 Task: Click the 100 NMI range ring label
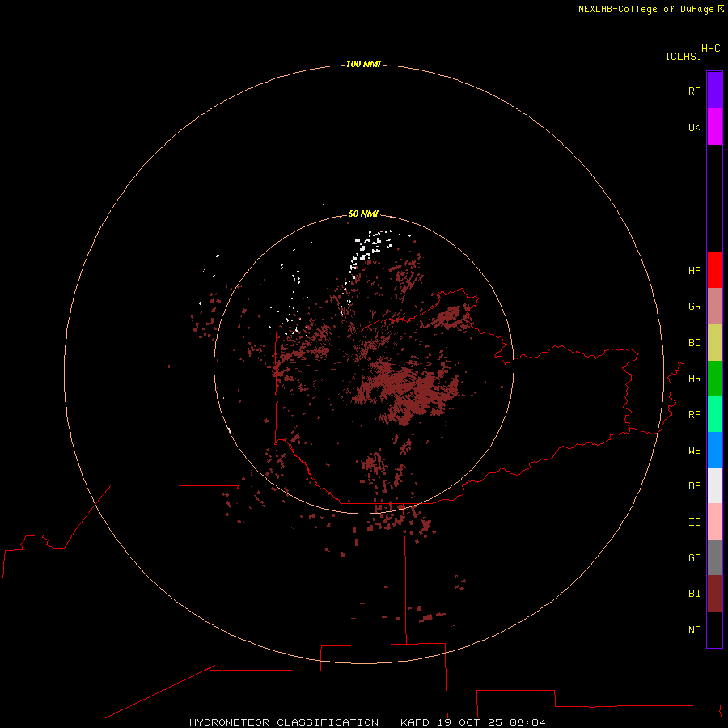click(x=363, y=64)
